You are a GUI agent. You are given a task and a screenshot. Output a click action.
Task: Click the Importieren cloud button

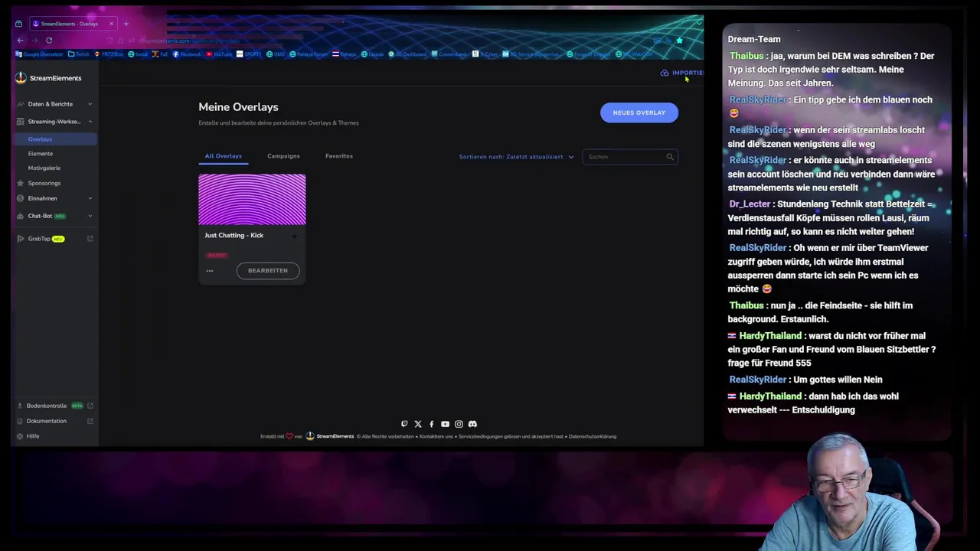[681, 73]
